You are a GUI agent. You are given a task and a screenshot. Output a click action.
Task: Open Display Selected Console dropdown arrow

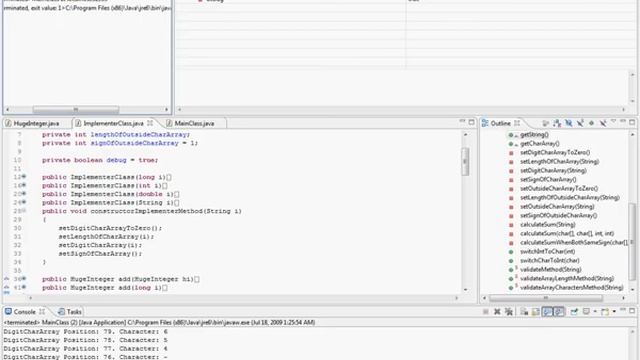tap(595, 312)
